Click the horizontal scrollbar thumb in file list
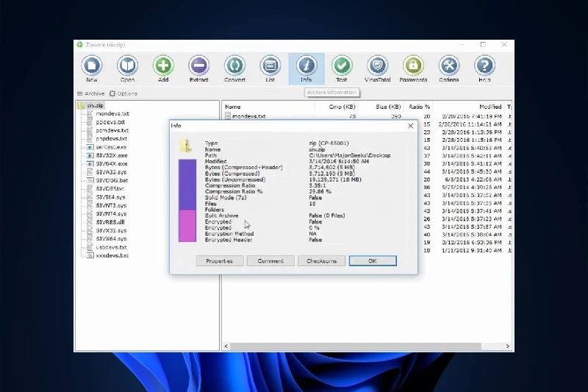 click(x=356, y=346)
